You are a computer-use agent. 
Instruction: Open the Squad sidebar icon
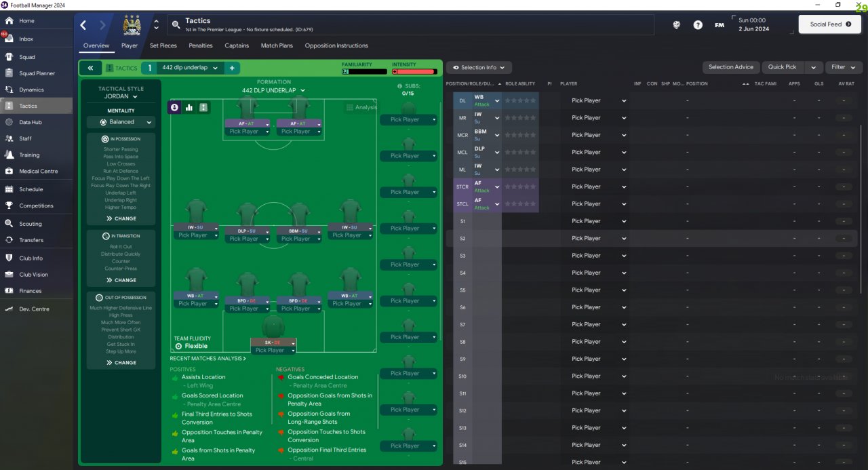9,57
